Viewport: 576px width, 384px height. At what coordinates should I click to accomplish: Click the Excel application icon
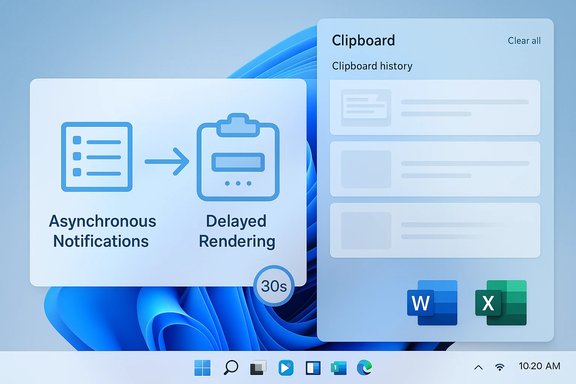tap(501, 303)
